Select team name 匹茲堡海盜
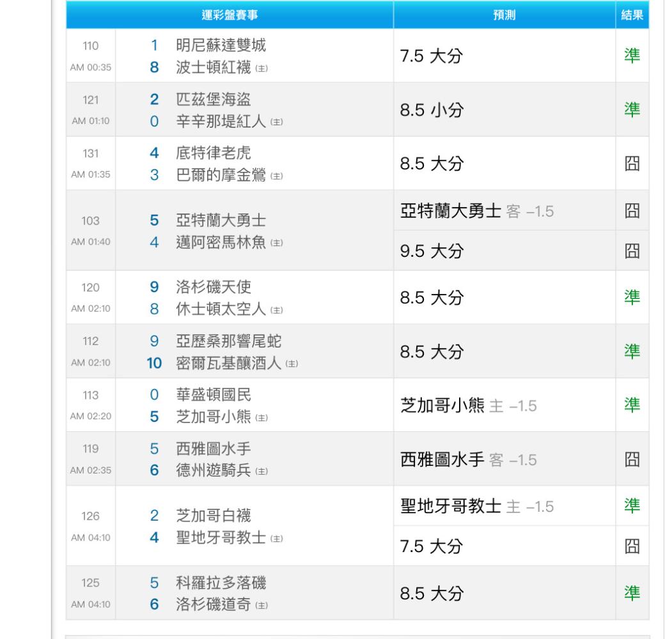 214,99
